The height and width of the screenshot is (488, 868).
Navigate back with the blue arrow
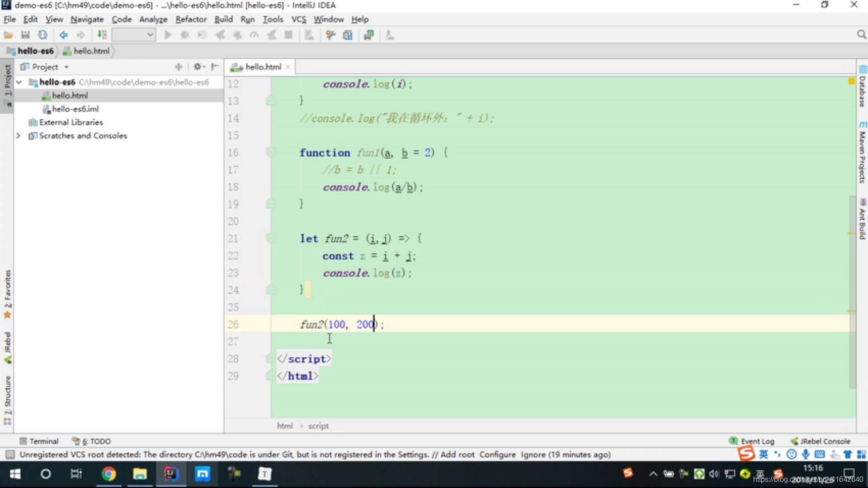click(x=63, y=35)
